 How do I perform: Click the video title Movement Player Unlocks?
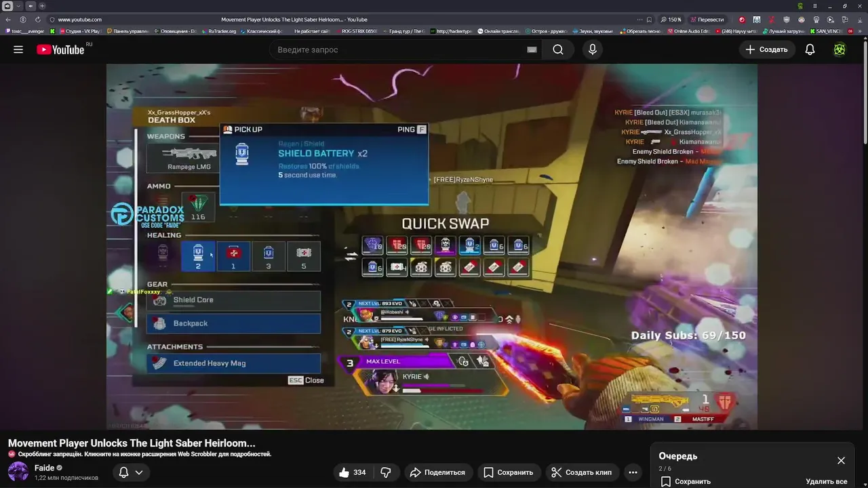pyautogui.click(x=132, y=443)
